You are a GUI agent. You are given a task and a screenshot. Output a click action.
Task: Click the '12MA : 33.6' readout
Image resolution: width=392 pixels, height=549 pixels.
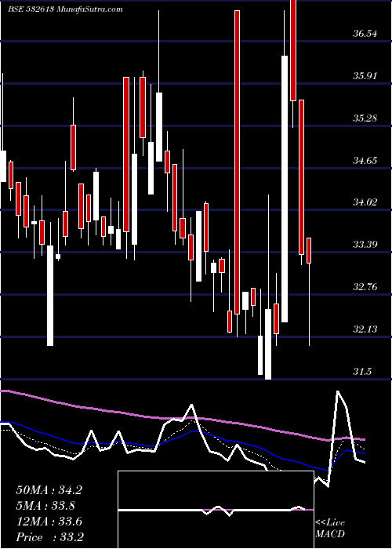click(x=49, y=522)
